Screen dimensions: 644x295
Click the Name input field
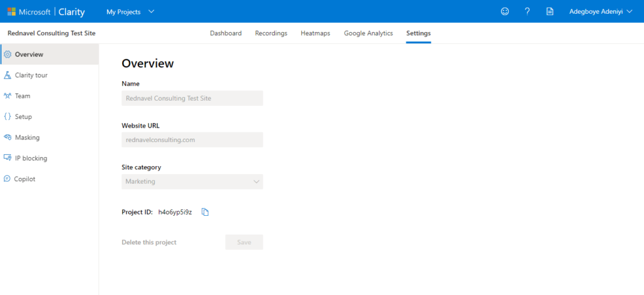[x=192, y=98]
